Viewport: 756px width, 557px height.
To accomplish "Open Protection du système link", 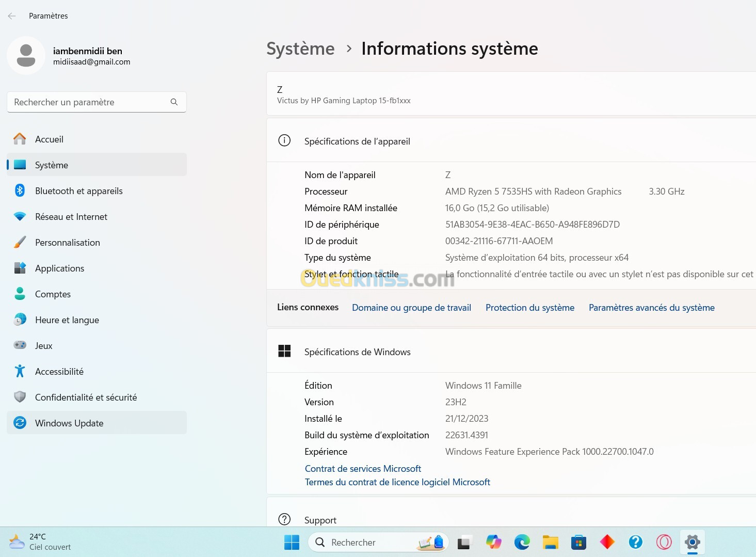I will 530,308.
